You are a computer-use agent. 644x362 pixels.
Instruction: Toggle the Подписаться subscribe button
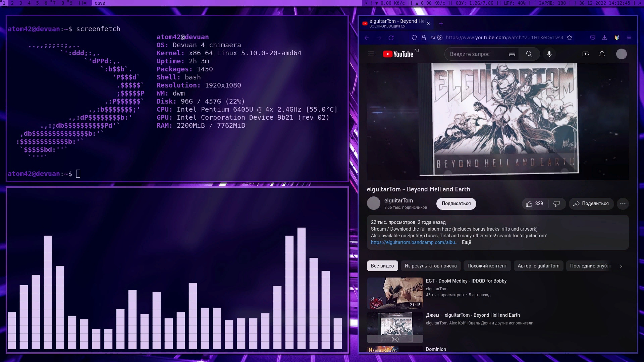click(456, 204)
